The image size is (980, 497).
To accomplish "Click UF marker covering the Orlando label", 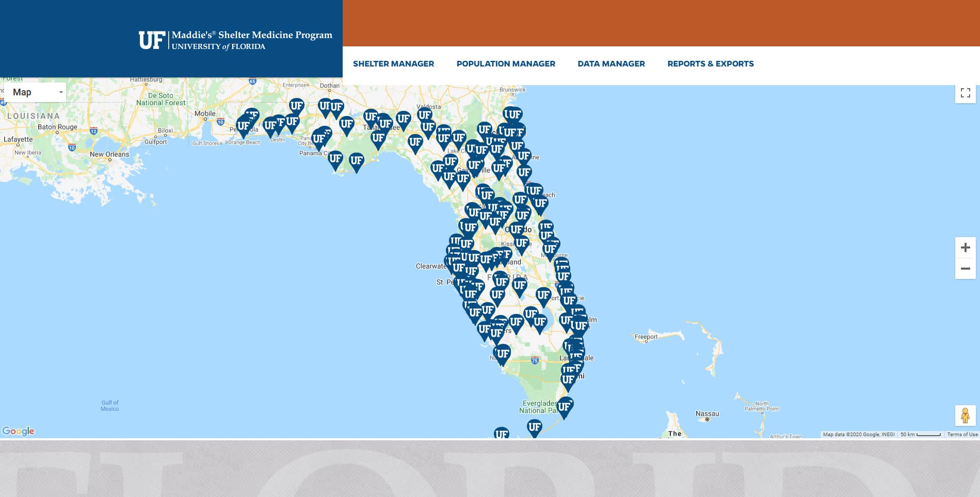I will pyautogui.click(x=516, y=231).
